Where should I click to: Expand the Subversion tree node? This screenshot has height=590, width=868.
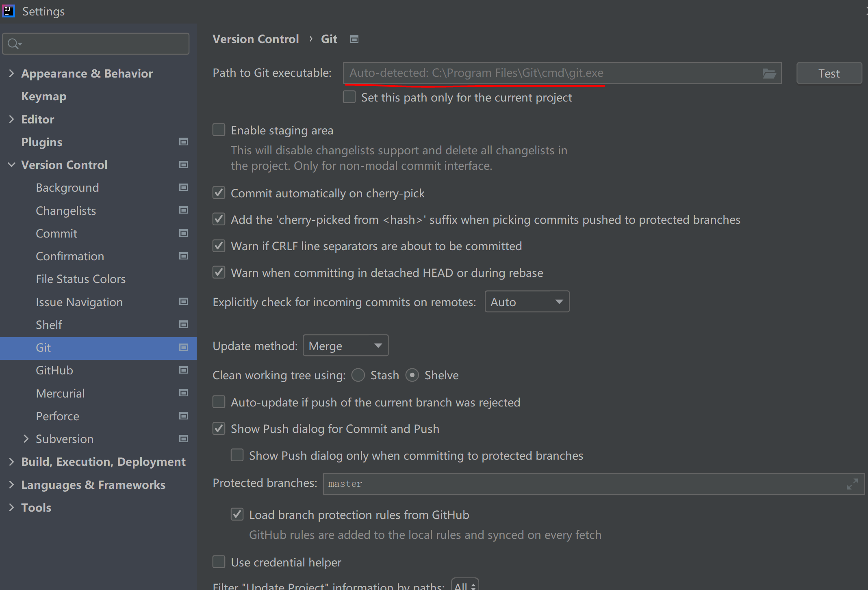(x=26, y=439)
